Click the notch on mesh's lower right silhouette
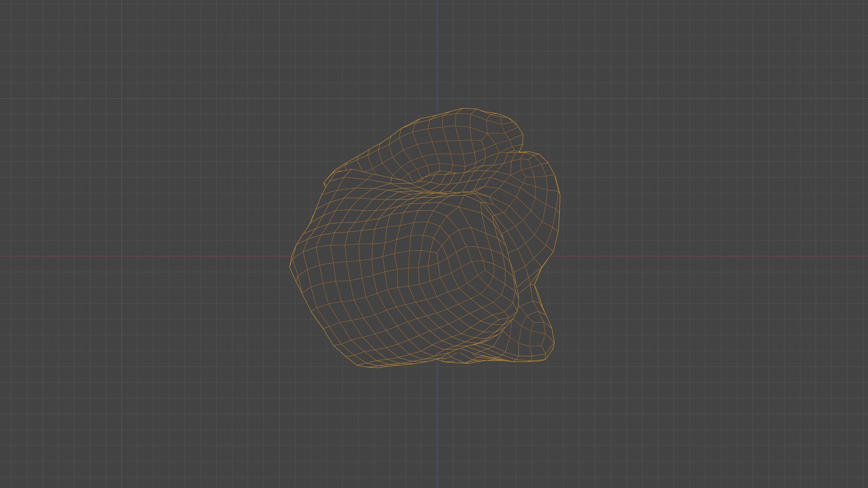This screenshot has width=868, height=488. pyautogui.click(x=534, y=285)
